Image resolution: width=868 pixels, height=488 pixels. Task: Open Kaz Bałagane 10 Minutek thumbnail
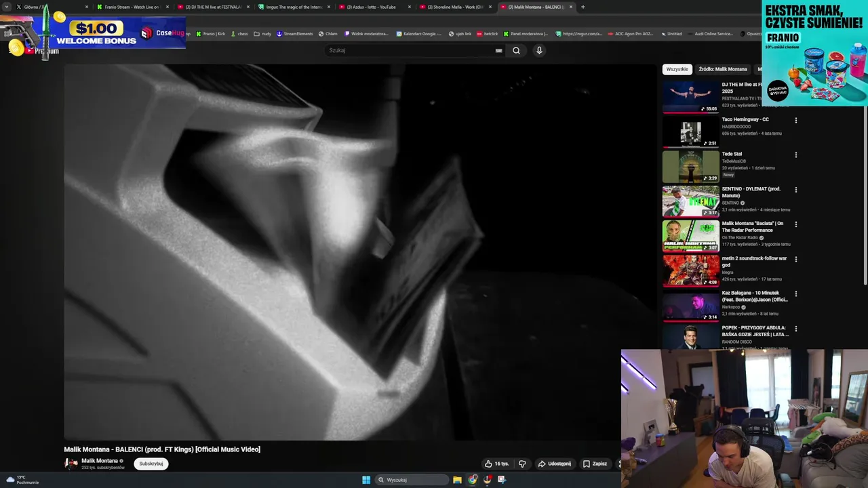pos(690,305)
